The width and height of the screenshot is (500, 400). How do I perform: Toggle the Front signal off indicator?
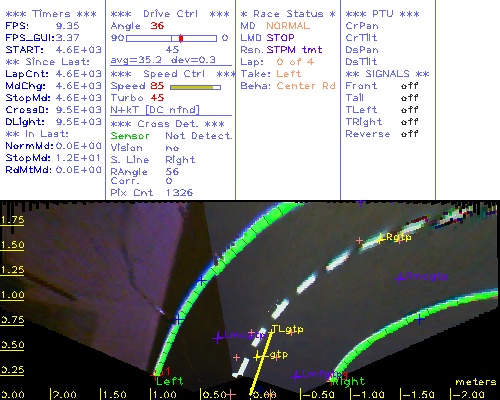click(410, 86)
